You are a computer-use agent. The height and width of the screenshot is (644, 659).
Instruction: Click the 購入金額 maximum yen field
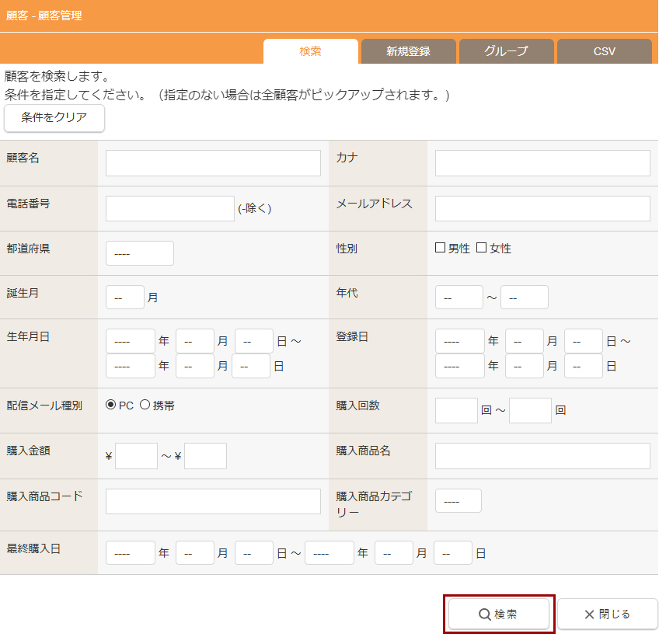click(x=205, y=456)
